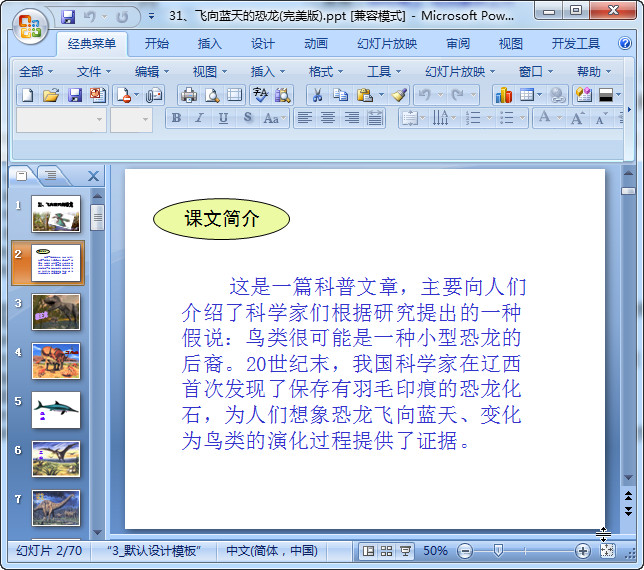Image resolution: width=644 pixels, height=570 pixels.
Task: Click the 50% zoom level button
Action: pos(435,551)
